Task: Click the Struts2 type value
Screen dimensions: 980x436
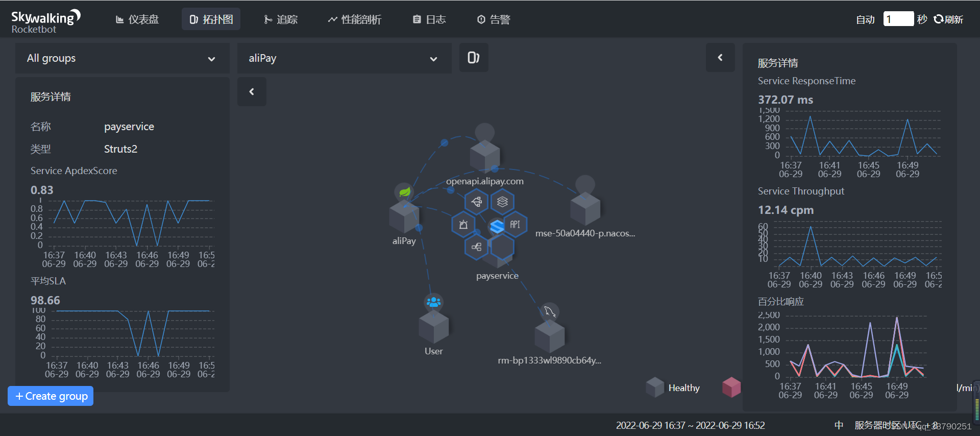Action: coord(120,149)
